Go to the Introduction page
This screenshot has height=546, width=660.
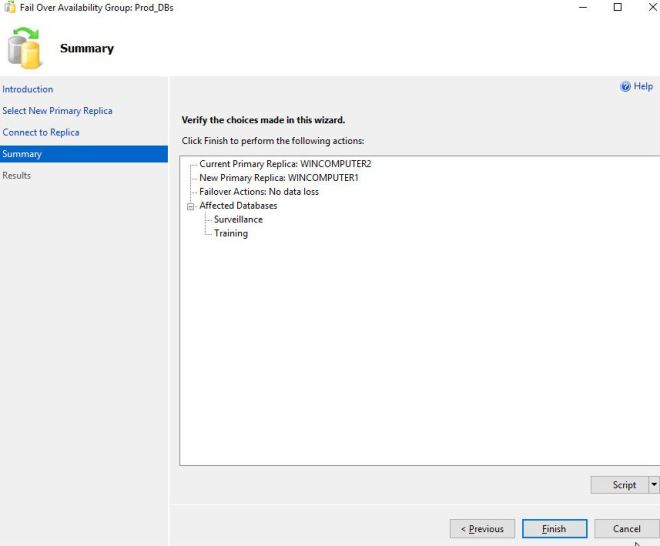[28, 89]
